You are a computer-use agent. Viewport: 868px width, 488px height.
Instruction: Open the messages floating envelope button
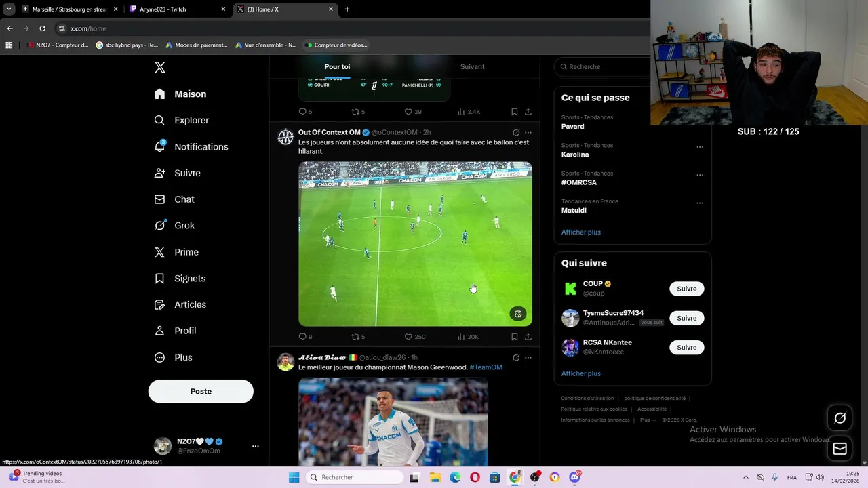pos(840,449)
